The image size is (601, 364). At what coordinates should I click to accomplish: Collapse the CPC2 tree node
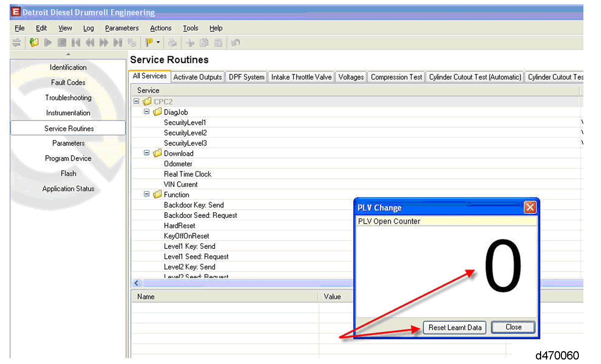click(x=136, y=101)
